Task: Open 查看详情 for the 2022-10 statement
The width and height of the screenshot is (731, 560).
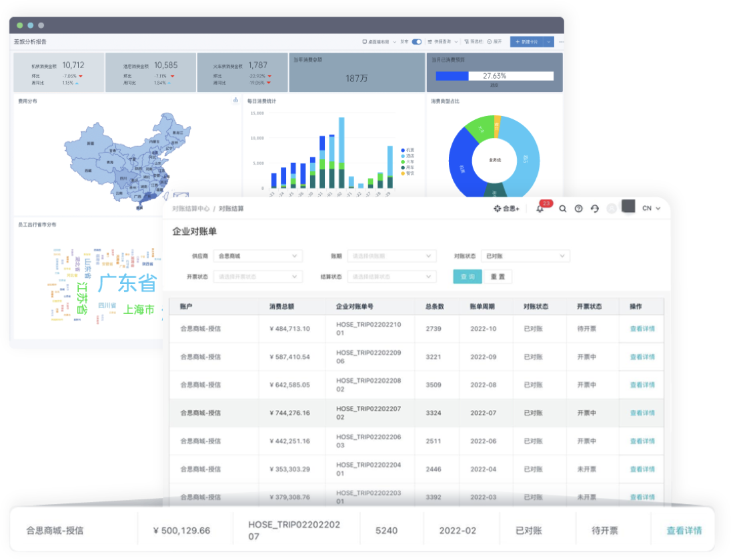Action: (642, 329)
